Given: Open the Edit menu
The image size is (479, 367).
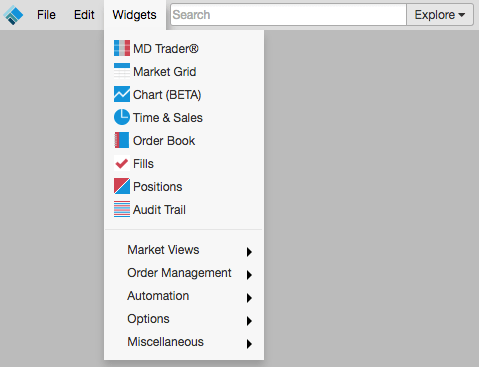Looking at the screenshot, I should [84, 15].
